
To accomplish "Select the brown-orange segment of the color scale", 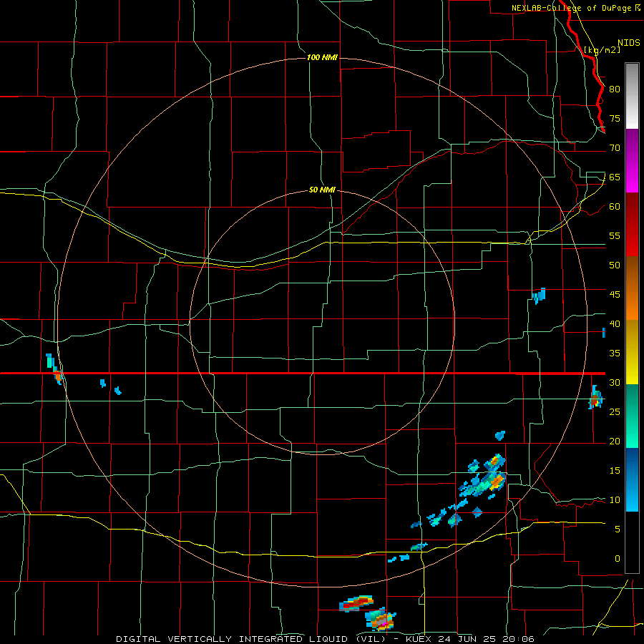I will click(x=632, y=288).
